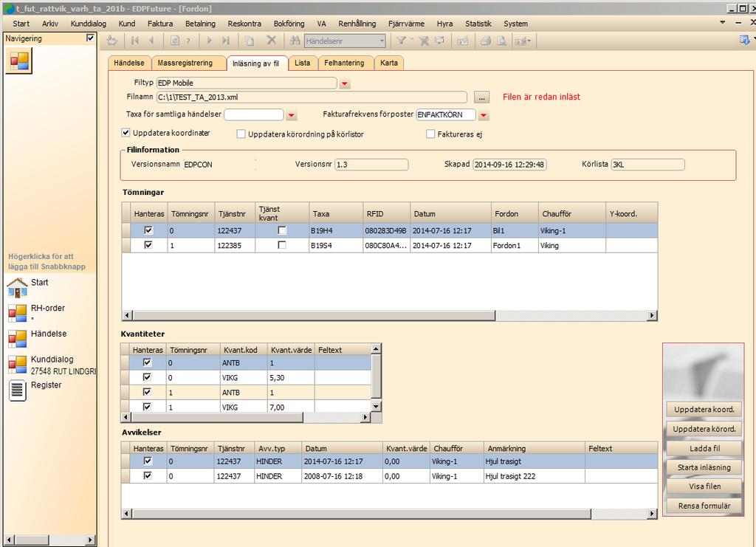The width and height of the screenshot is (756, 547).
Task: Open the Taxa för samtliga händelser dropdown
Action: [x=291, y=115]
